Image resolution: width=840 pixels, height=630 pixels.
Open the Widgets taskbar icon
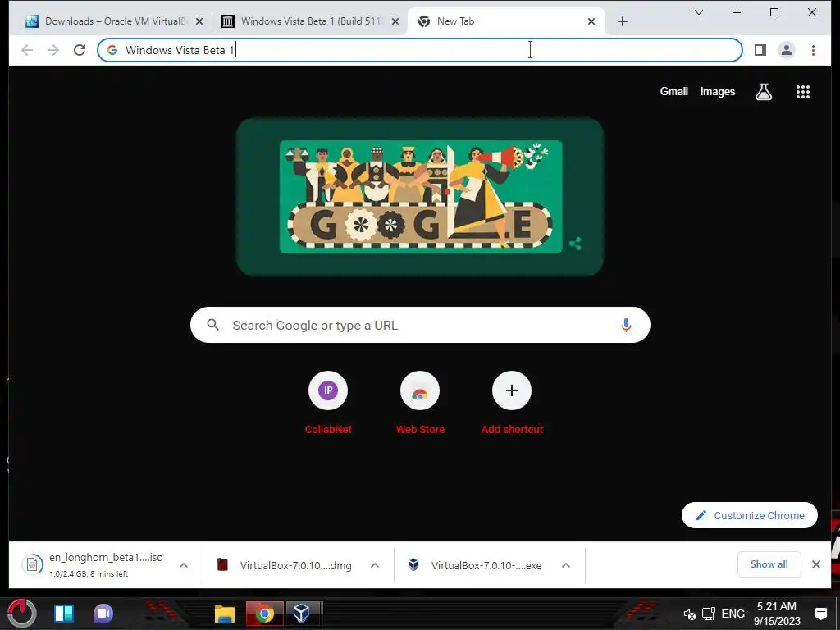coord(64,614)
